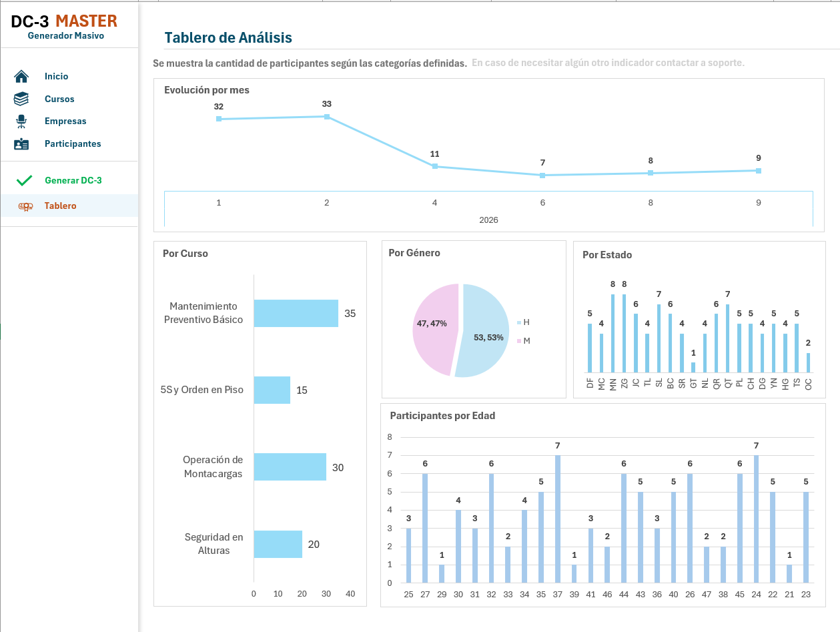Image resolution: width=840 pixels, height=632 pixels.
Task: Click the GT state bar
Action: click(x=693, y=367)
